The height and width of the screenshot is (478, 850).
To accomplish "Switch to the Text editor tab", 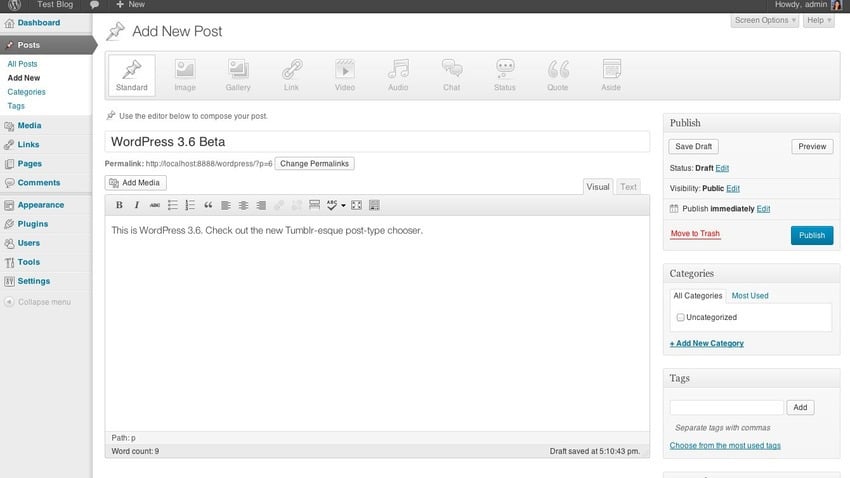I will [x=628, y=186].
